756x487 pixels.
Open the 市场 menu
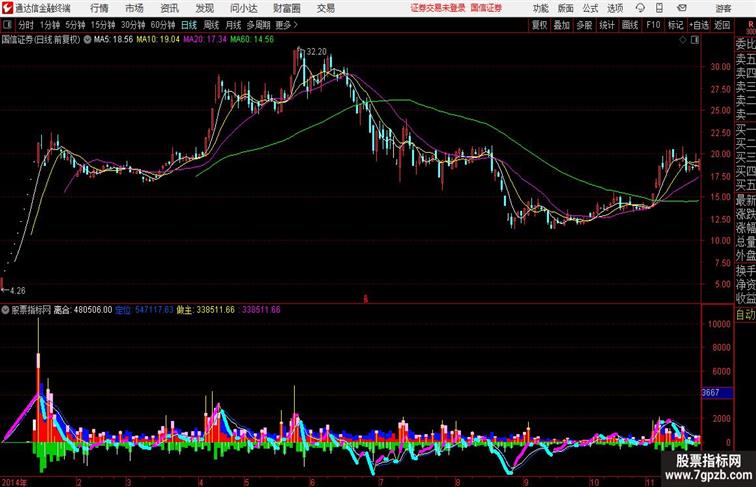[x=134, y=8]
